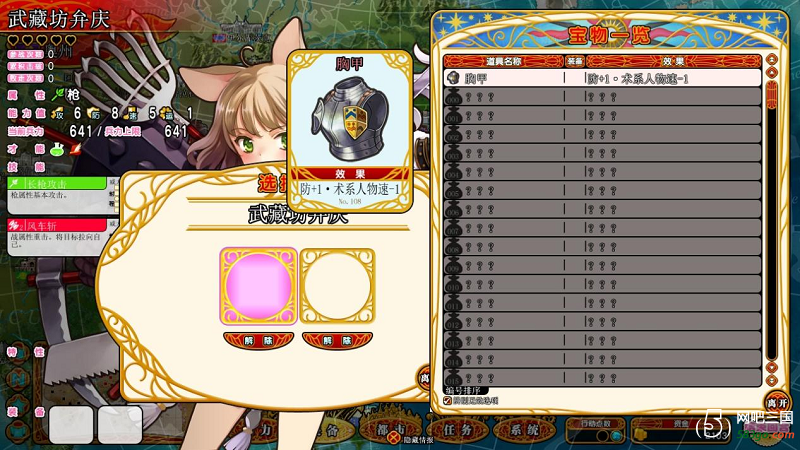The height and width of the screenshot is (450, 800).
Task: Click the 长枪攻击 skill entry
Action: click(57, 184)
